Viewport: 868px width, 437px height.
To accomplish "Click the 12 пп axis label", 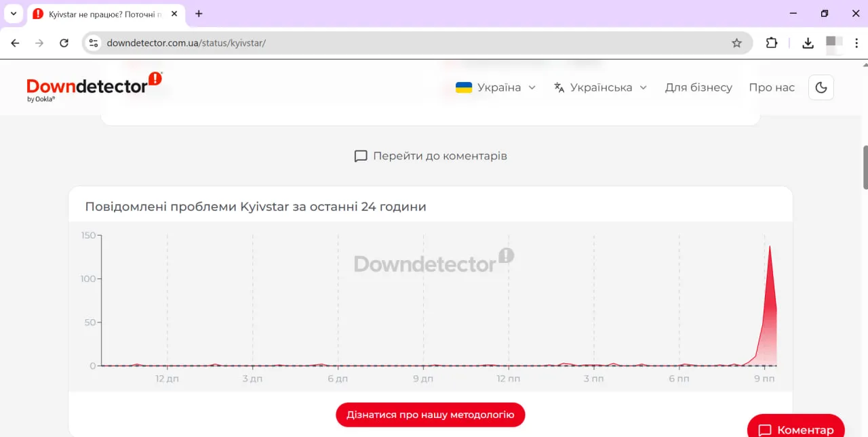I will 508,379.
